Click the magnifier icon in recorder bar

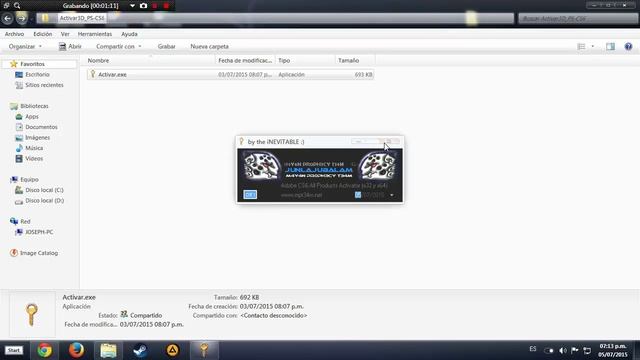pyautogui.click(x=17, y=6)
